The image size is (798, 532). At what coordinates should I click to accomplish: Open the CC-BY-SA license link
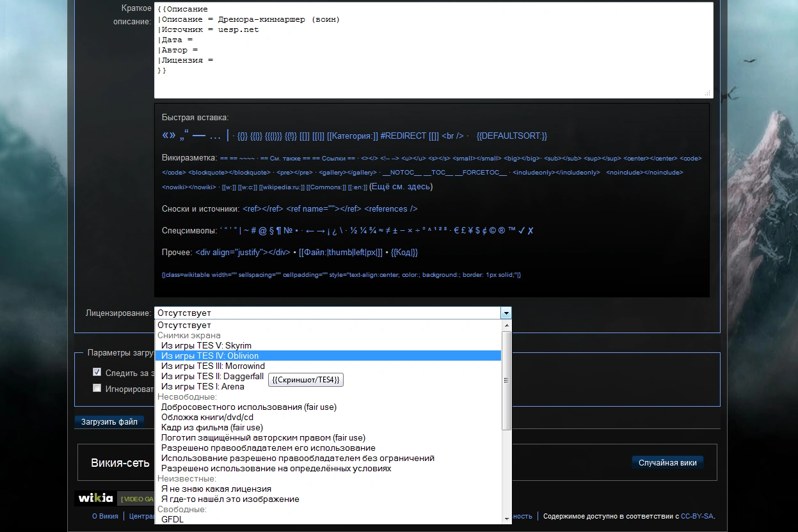pyautogui.click(x=697, y=516)
